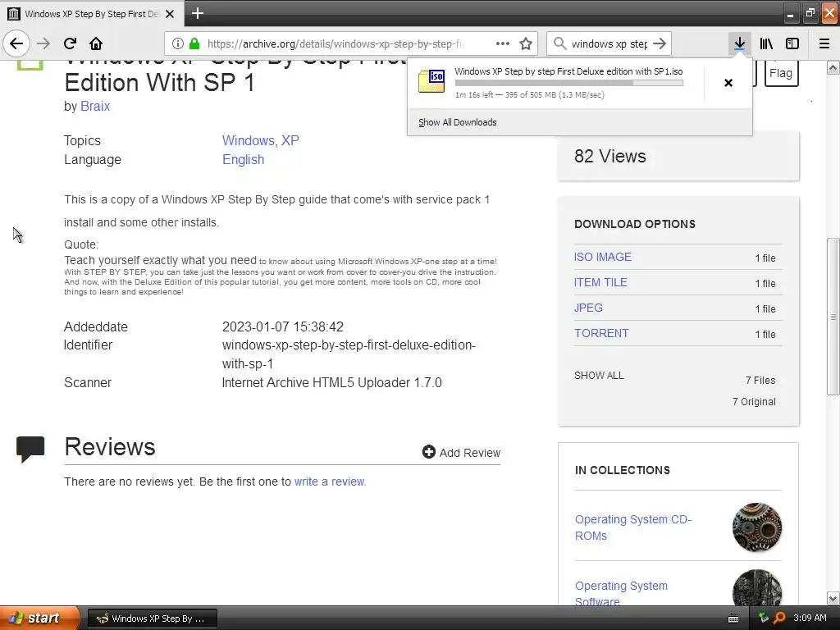Click the reviews speech bubble icon
The image size is (840, 630).
(30, 449)
